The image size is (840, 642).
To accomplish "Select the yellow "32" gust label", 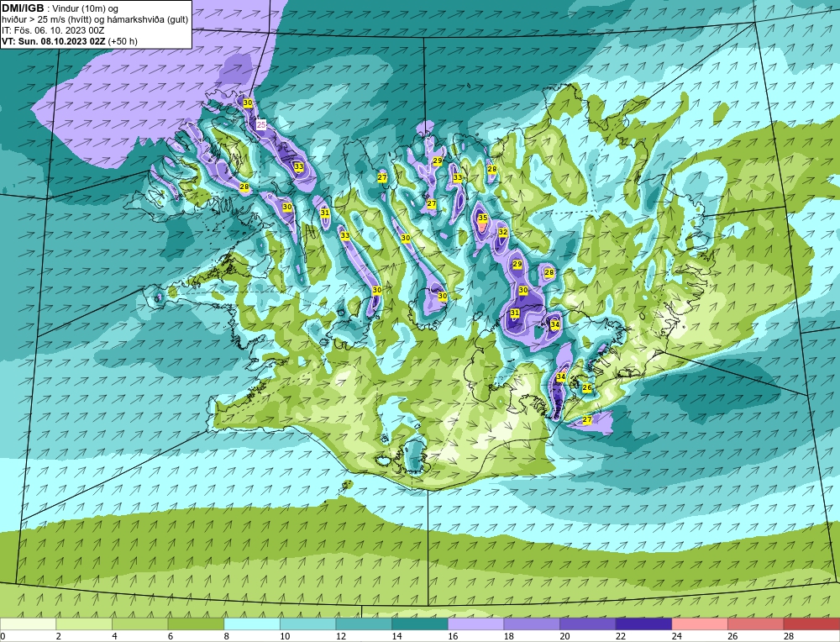I will (x=502, y=232).
